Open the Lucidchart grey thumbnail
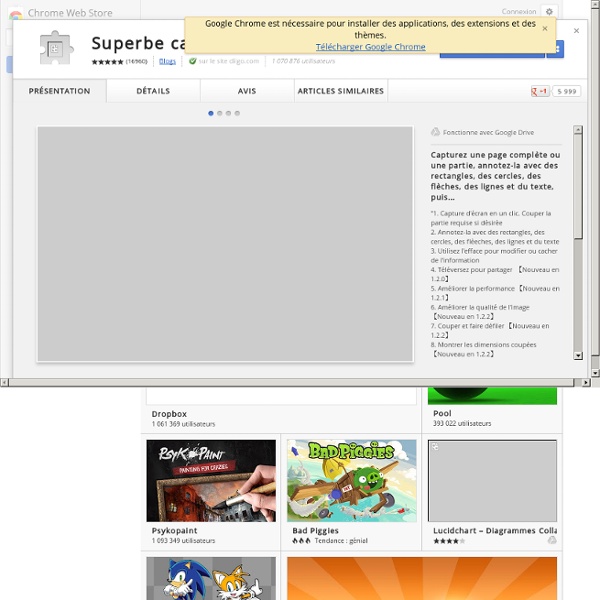This screenshot has height=600, width=600. (x=492, y=481)
